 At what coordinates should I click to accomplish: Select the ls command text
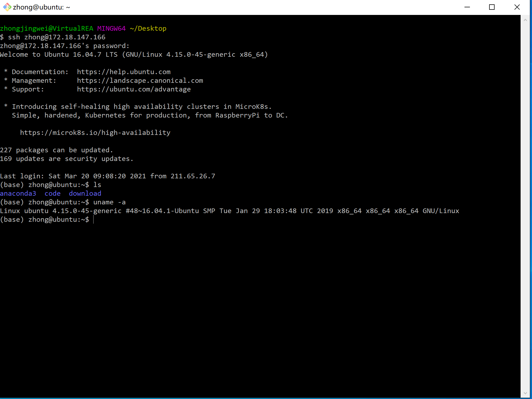(97, 185)
